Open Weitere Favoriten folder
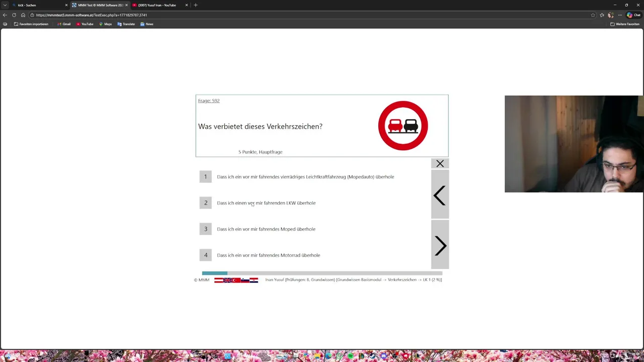Image resolution: width=644 pixels, height=362 pixels. tap(625, 24)
